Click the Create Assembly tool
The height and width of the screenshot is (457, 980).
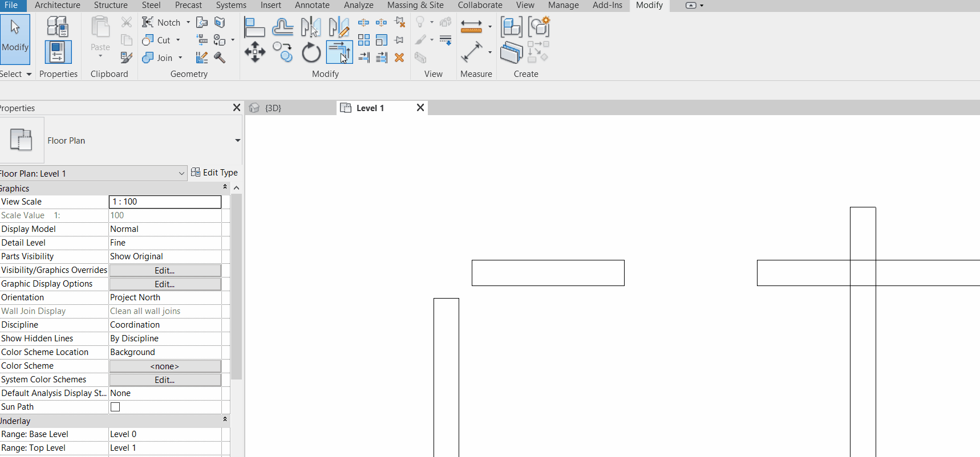tap(511, 27)
